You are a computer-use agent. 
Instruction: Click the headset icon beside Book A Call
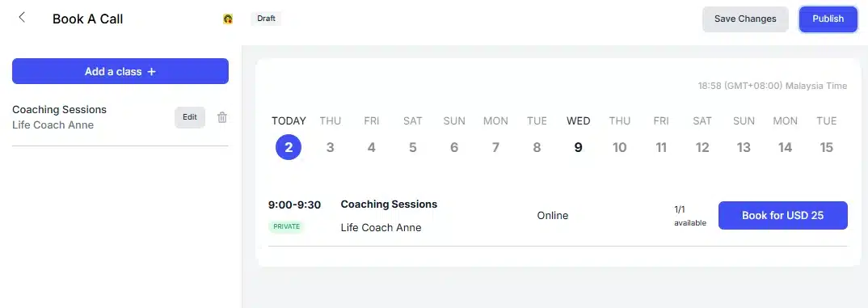[228, 19]
